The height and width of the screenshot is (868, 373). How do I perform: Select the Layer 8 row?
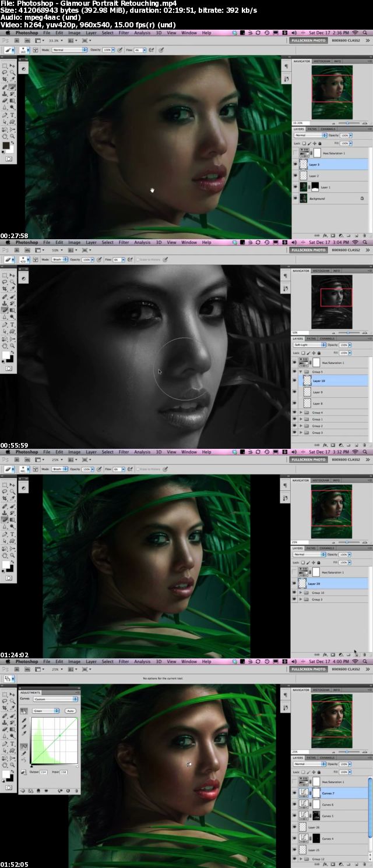tap(330, 403)
